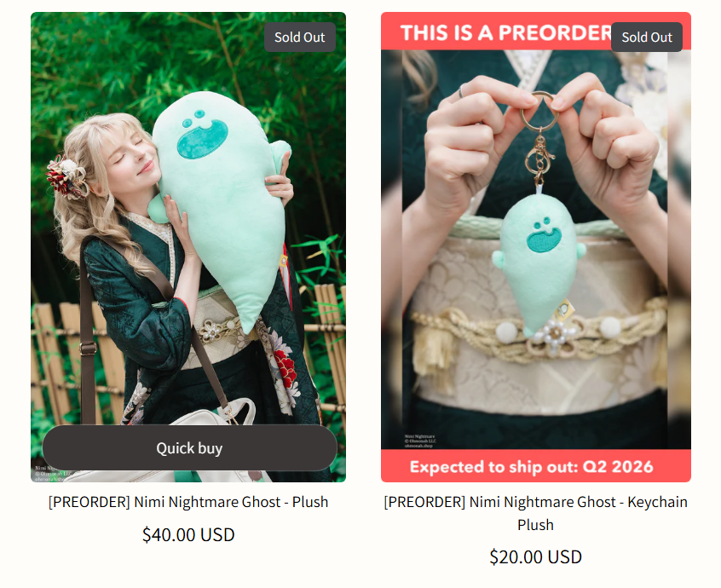This screenshot has width=721, height=588.
Task: Click the $40.00 USD price
Action: [x=188, y=534]
